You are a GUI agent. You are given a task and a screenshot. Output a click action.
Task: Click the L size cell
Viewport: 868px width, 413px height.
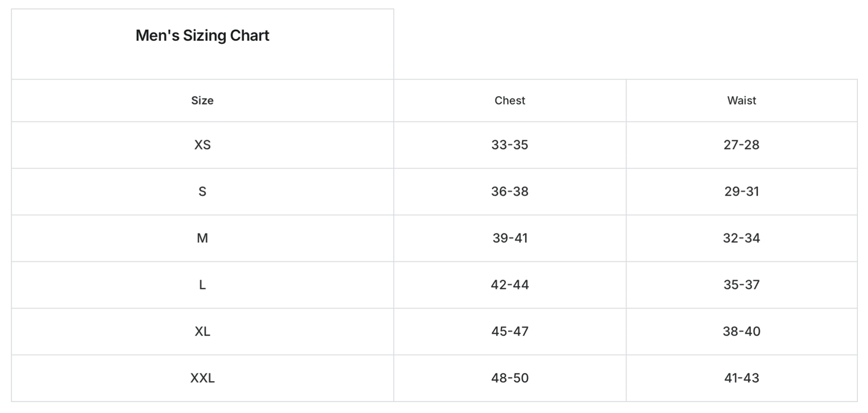202,285
